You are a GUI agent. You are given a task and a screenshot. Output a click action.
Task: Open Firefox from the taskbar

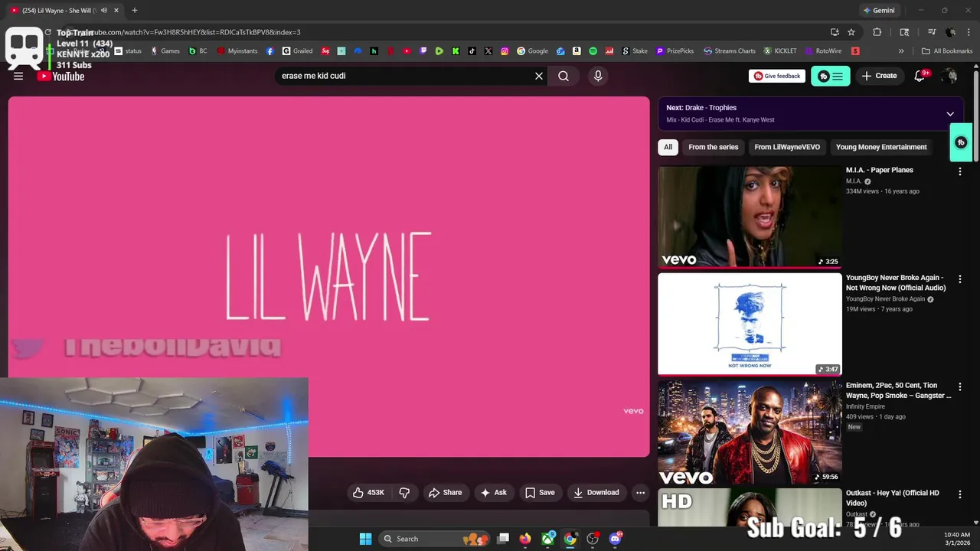pos(524,539)
